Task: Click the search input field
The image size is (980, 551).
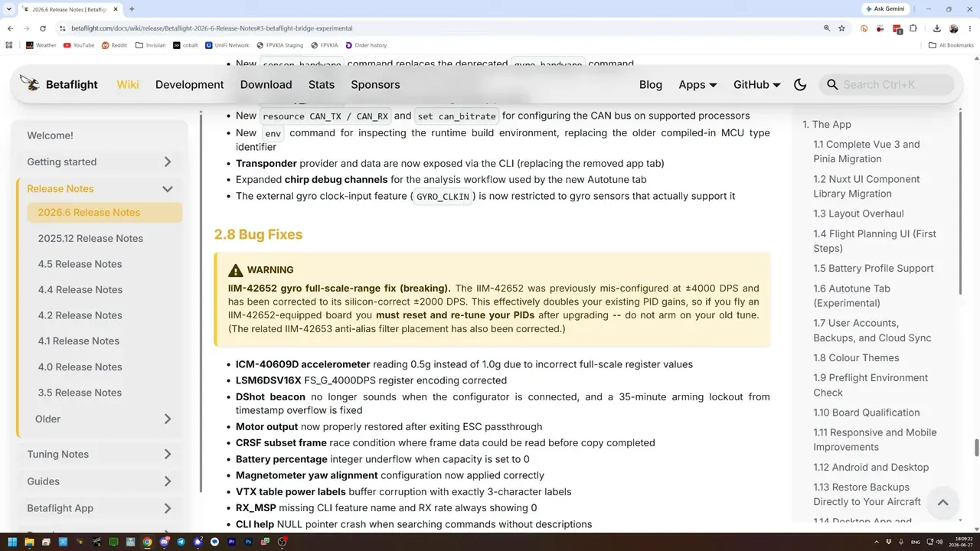Action: click(x=887, y=85)
